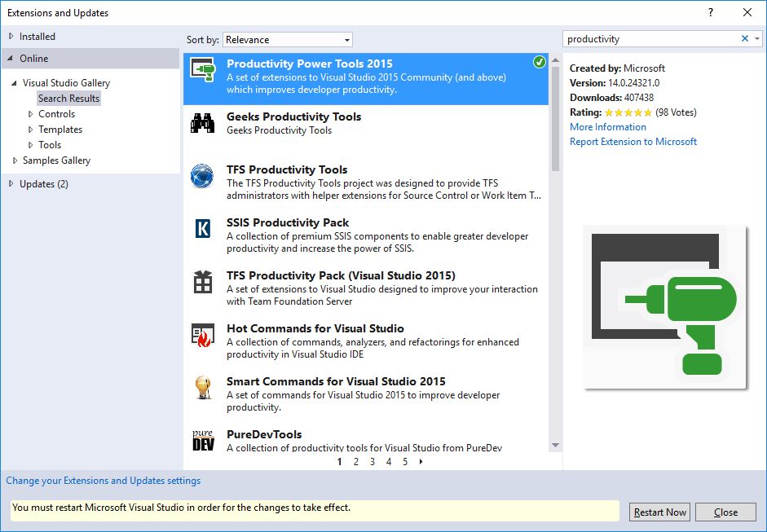Select the Templates tree item

[60, 130]
